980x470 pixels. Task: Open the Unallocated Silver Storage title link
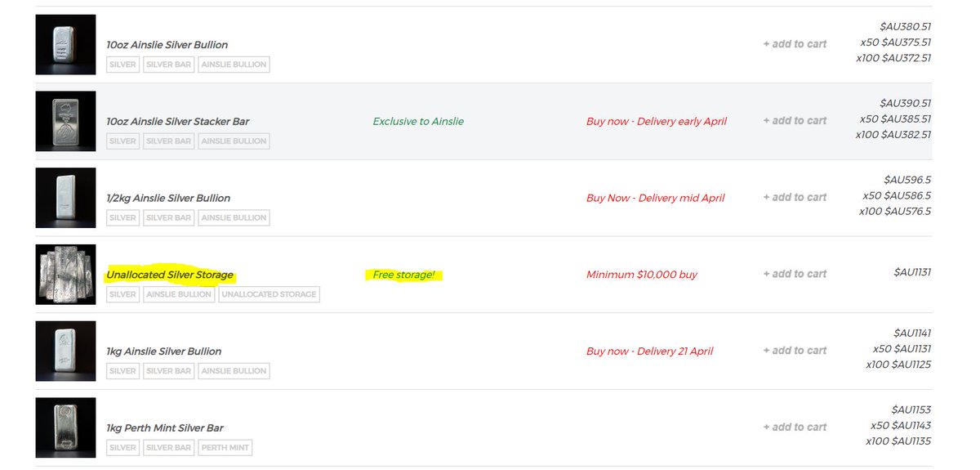click(170, 275)
